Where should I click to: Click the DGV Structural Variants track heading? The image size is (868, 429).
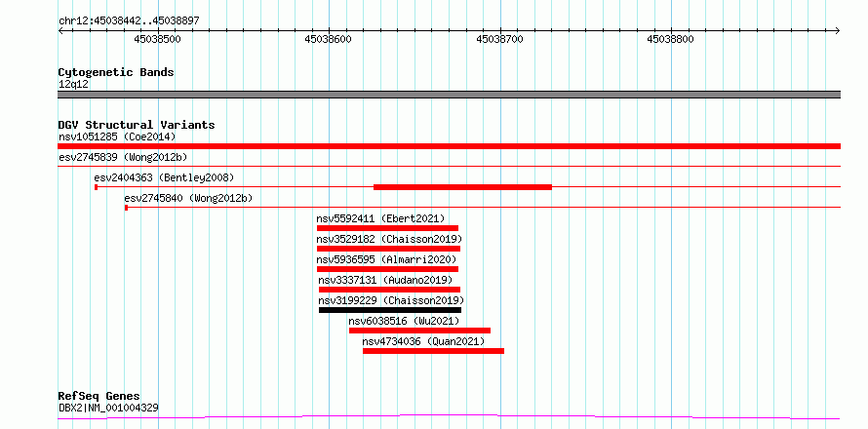click(137, 125)
